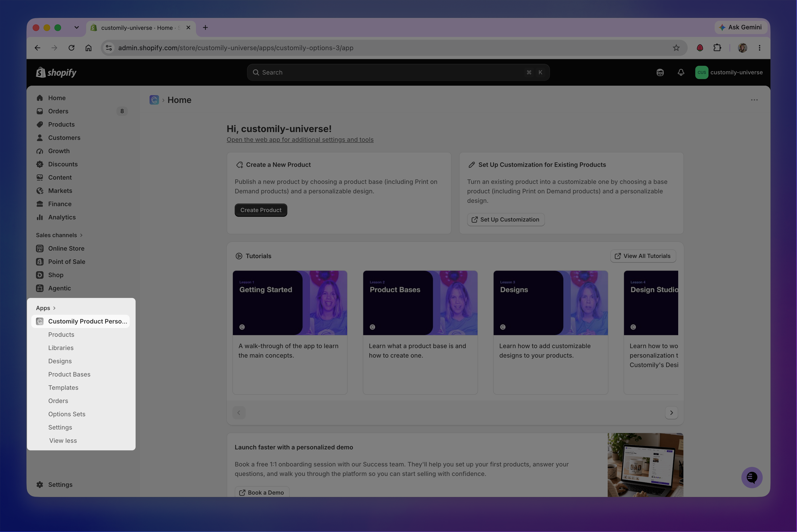The image size is (797, 532).
Task: Collapse the app menu with View less
Action: (x=63, y=440)
